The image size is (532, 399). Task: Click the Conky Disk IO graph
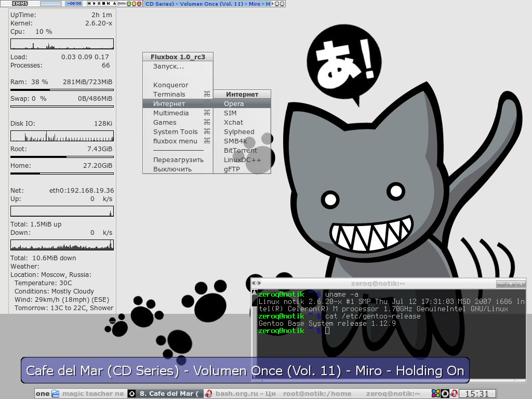(62, 136)
